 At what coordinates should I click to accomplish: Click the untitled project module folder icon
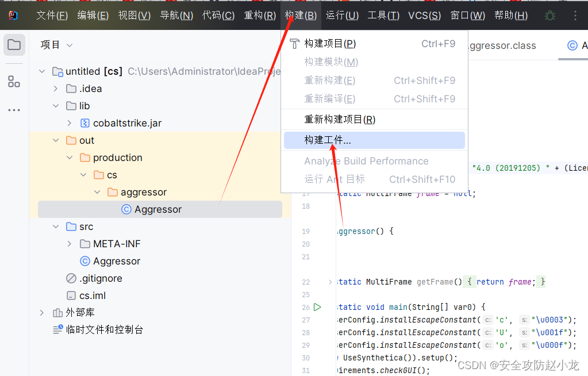(x=57, y=71)
